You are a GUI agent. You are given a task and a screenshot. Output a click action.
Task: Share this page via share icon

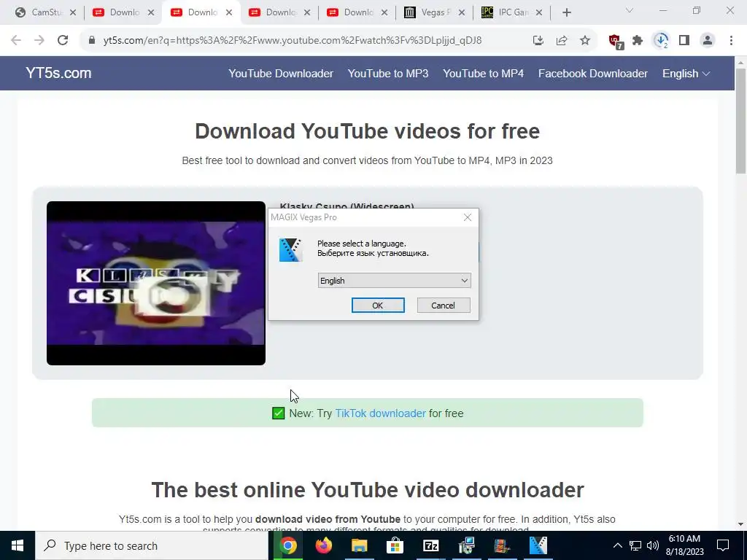562,41
